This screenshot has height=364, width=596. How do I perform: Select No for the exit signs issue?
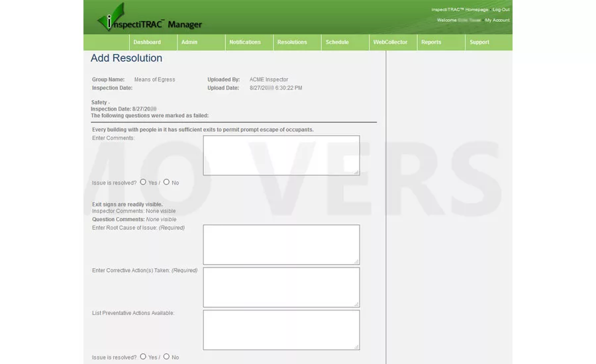[x=166, y=357]
